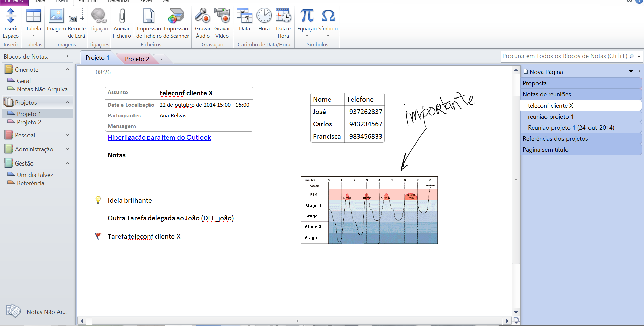
Task: Click Impressão de Scanner icon
Action: [x=176, y=16]
